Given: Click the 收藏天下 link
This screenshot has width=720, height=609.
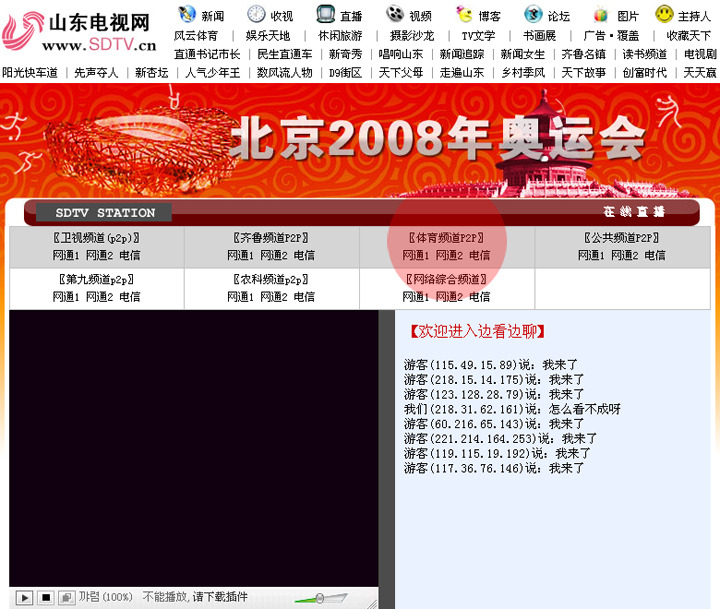Looking at the screenshot, I should [689, 36].
